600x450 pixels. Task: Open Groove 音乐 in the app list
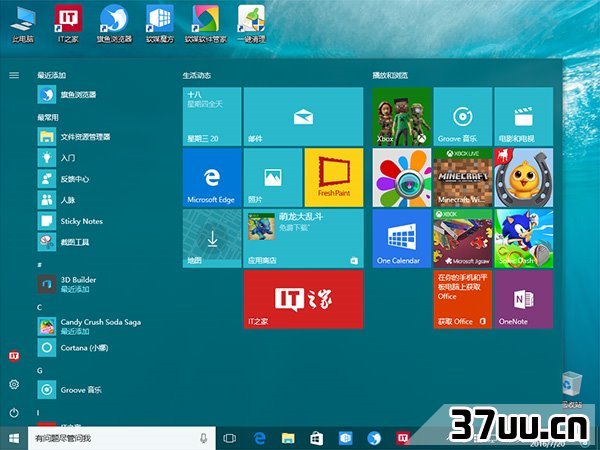70,390
